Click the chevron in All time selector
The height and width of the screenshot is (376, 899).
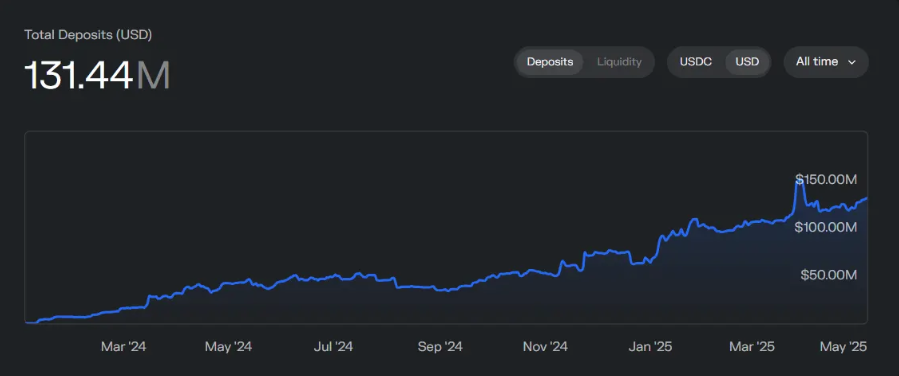point(851,62)
